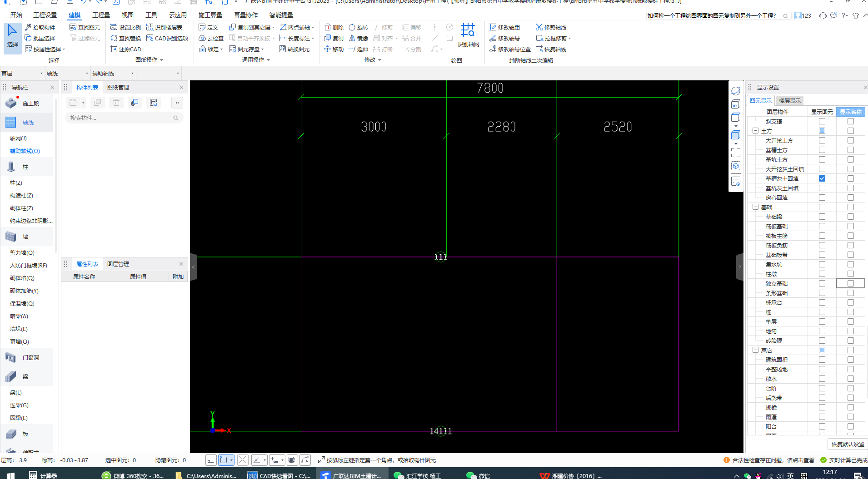Click the 删除 delete tool
Image resolution: width=868 pixels, height=479 pixels.
(x=334, y=27)
